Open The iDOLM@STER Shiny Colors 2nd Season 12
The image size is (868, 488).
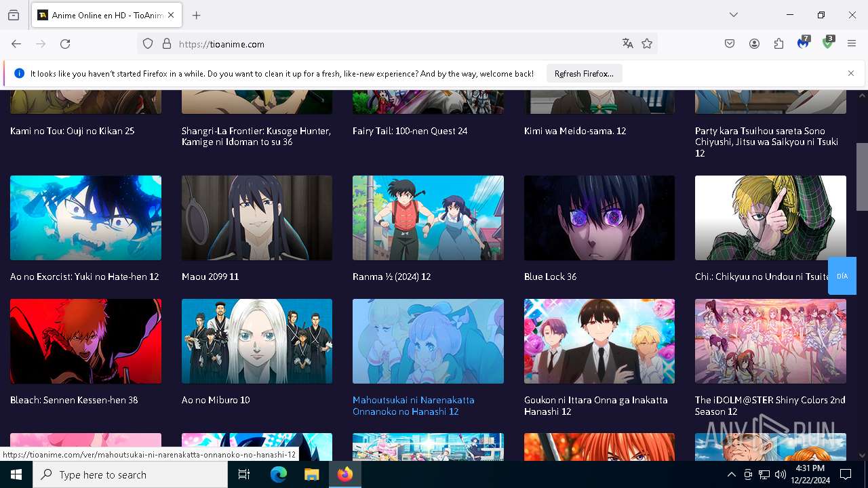[770, 405]
